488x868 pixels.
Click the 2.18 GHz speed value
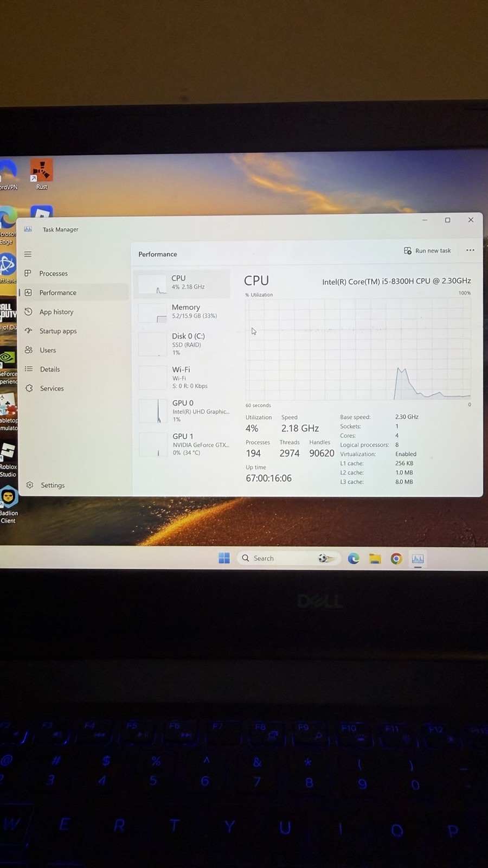[x=300, y=428]
